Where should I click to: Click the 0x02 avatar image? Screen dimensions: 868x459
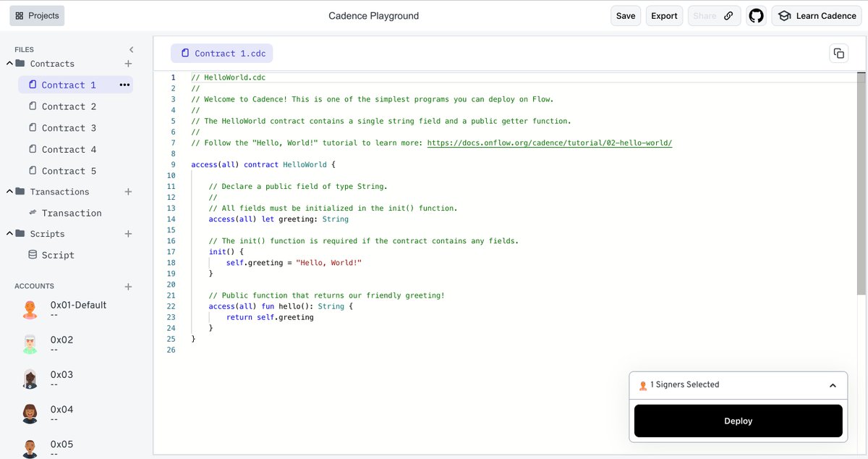(30, 344)
